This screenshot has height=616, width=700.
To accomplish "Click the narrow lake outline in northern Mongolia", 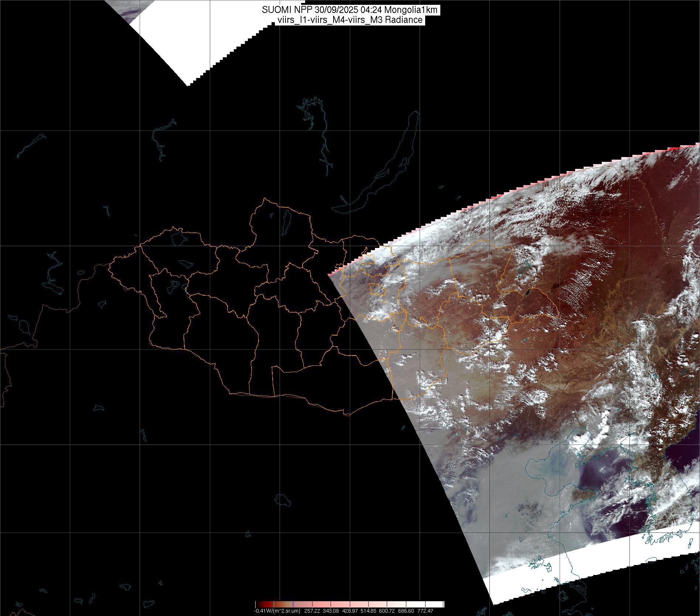I will tap(286, 221).
